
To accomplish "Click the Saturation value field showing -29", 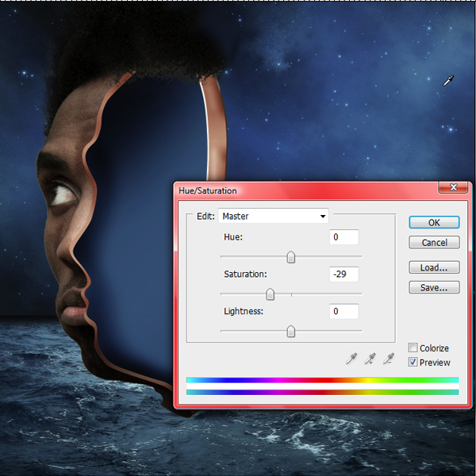I will tap(344, 274).
